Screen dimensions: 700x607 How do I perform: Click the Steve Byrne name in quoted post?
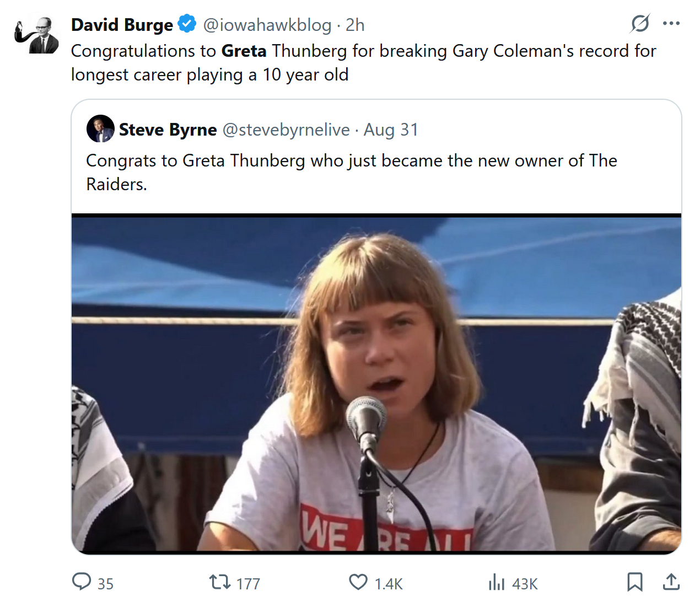click(168, 130)
